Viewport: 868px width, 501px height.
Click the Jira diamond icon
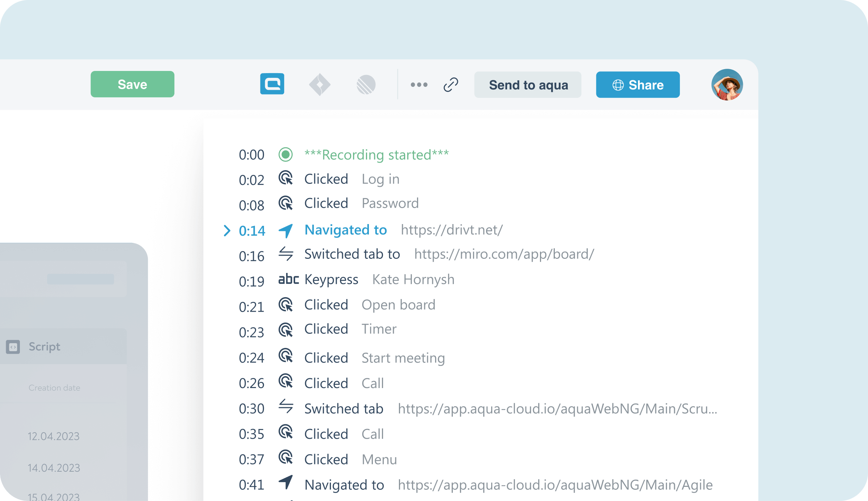tap(320, 85)
